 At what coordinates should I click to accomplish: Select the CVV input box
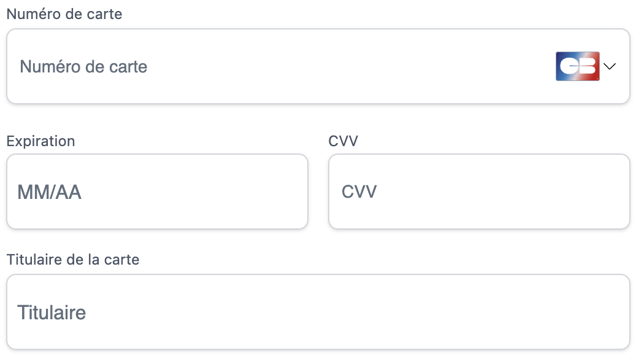pyautogui.click(x=479, y=192)
